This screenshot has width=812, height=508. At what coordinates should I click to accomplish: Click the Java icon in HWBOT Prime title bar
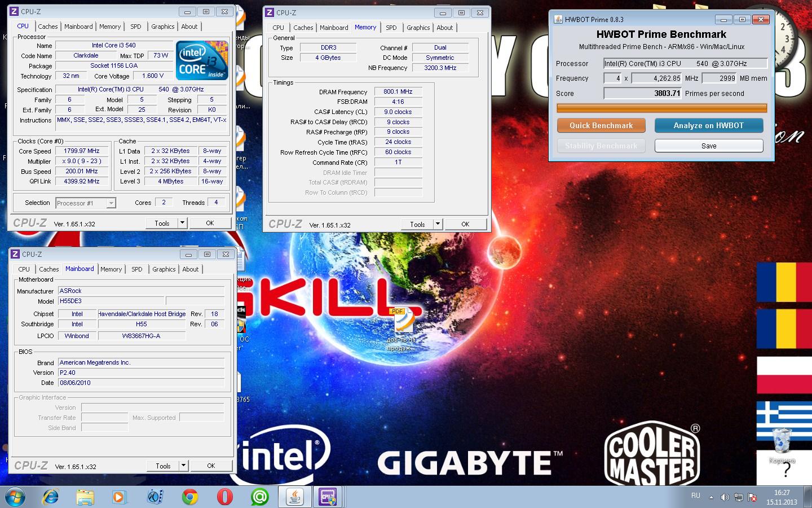point(558,19)
